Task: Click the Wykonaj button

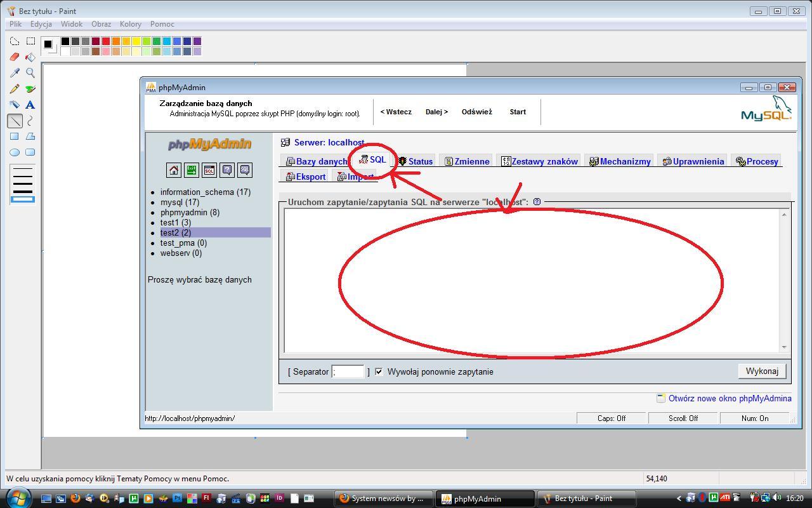Action: 762,371
